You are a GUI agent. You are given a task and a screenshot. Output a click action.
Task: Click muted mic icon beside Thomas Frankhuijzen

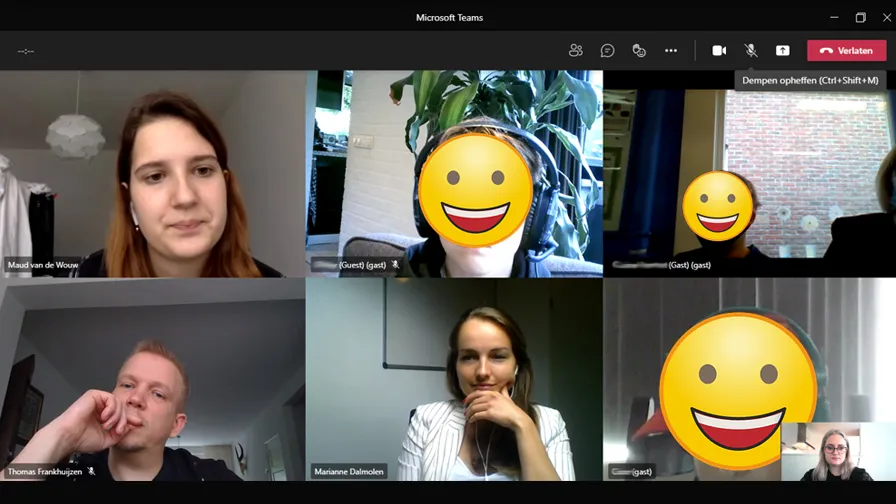click(x=92, y=471)
